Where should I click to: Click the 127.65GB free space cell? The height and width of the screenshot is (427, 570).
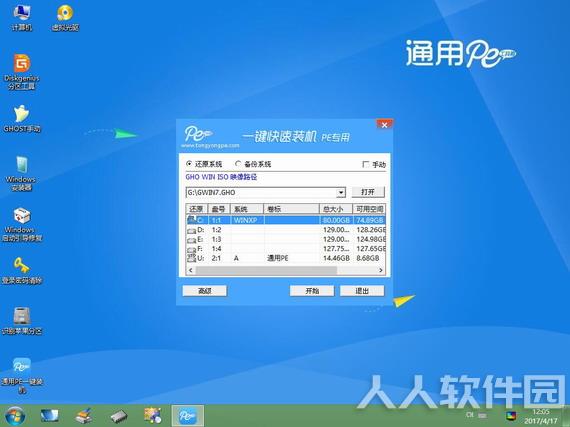[x=371, y=249]
